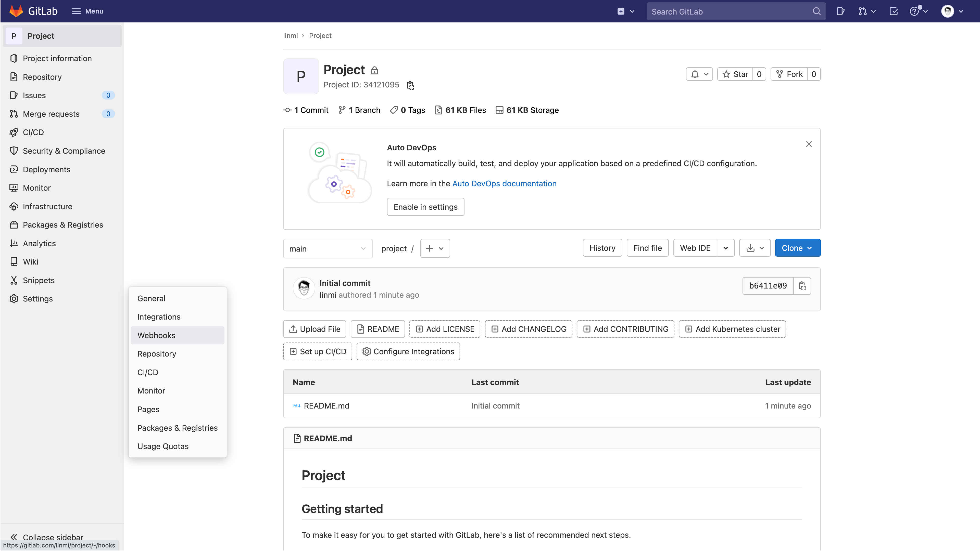
Task: Open the download source code dropdown
Action: [755, 248]
